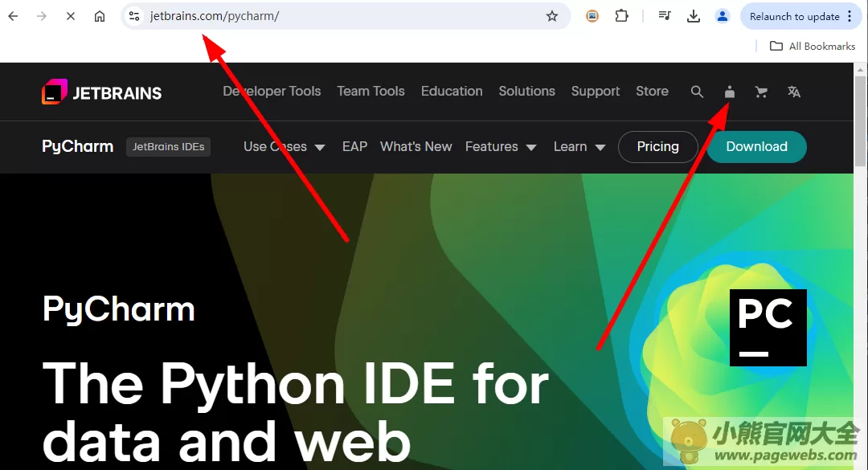The image size is (868, 470).
Task: Click the page vertical scrollbar thumb
Action: (x=860, y=121)
